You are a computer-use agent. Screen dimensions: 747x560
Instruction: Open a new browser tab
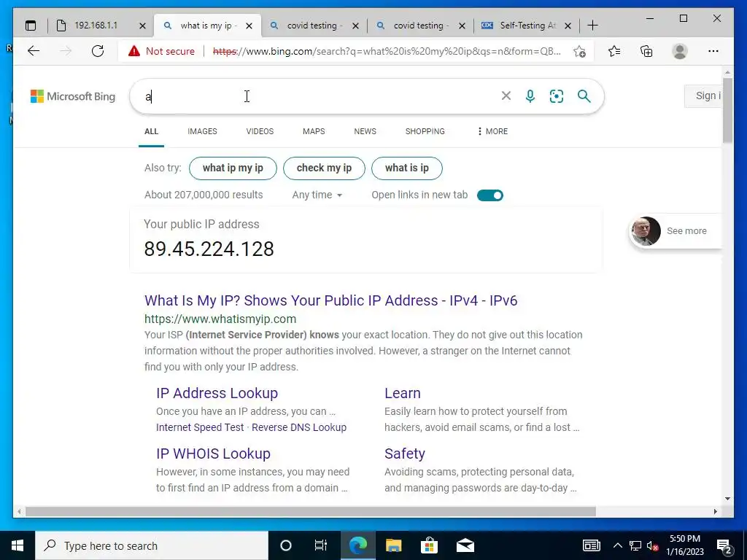point(592,26)
